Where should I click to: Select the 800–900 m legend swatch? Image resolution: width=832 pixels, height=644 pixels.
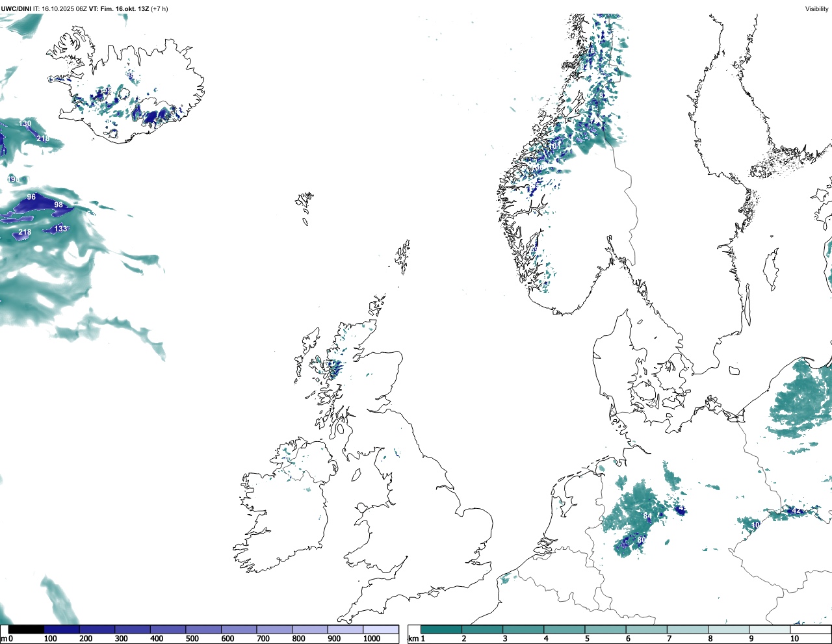(309, 629)
